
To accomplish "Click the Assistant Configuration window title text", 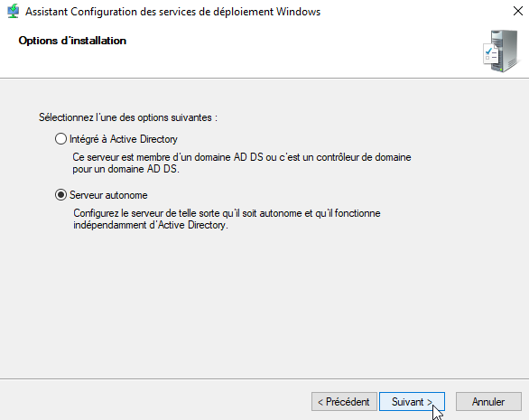I will coord(172,12).
